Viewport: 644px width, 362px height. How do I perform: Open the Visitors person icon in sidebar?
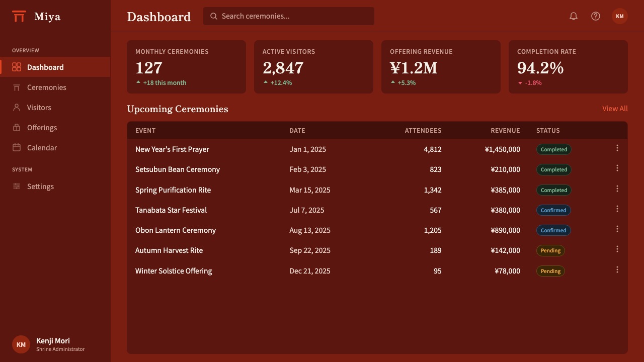[x=17, y=108]
